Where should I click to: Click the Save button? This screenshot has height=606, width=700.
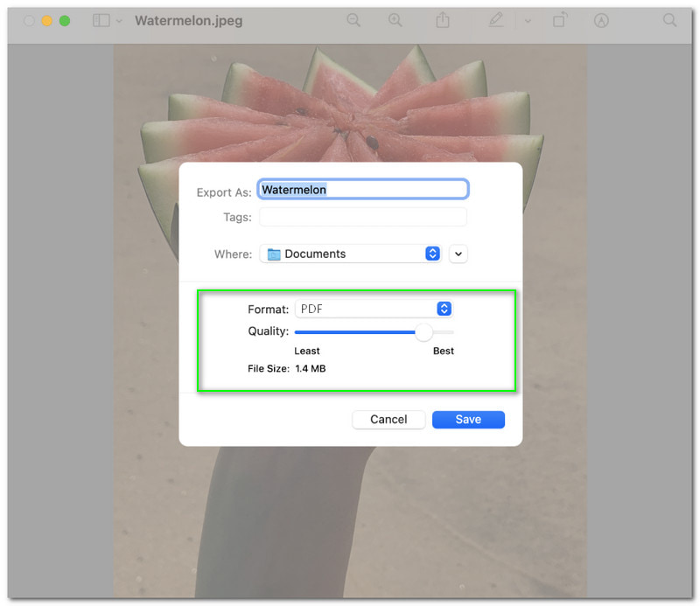(x=468, y=420)
